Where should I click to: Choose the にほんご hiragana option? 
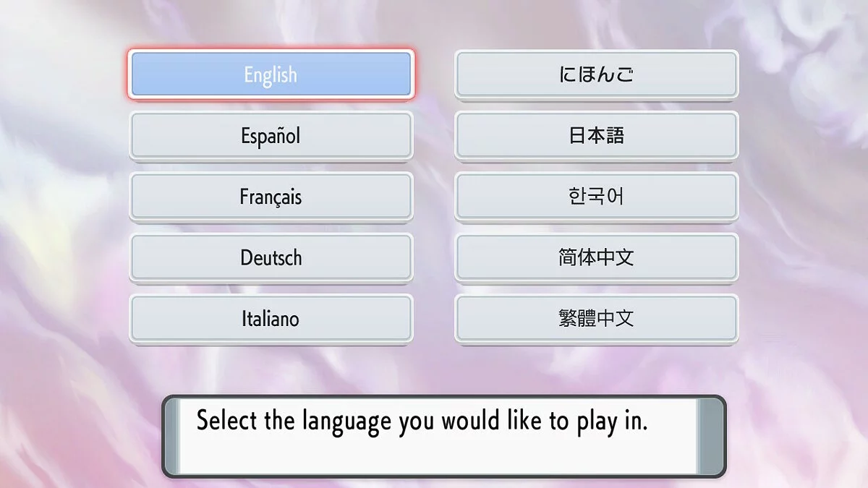pyautogui.click(x=596, y=74)
